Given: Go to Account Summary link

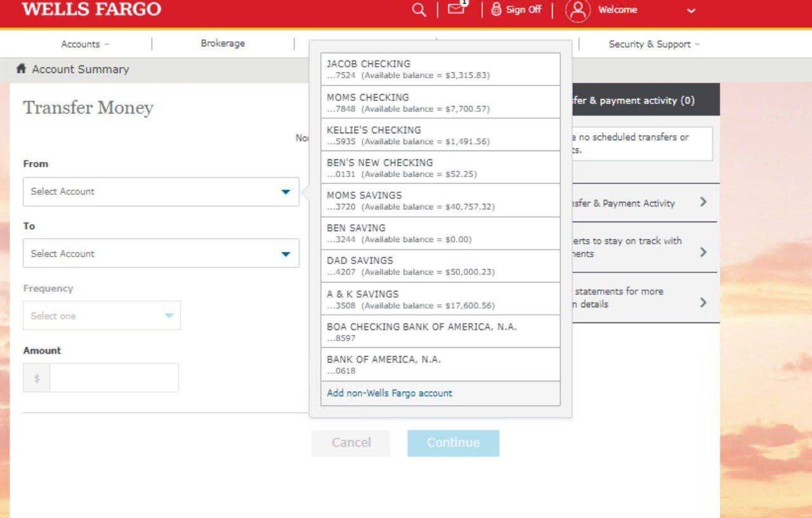Looking at the screenshot, I should pos(81,69).
